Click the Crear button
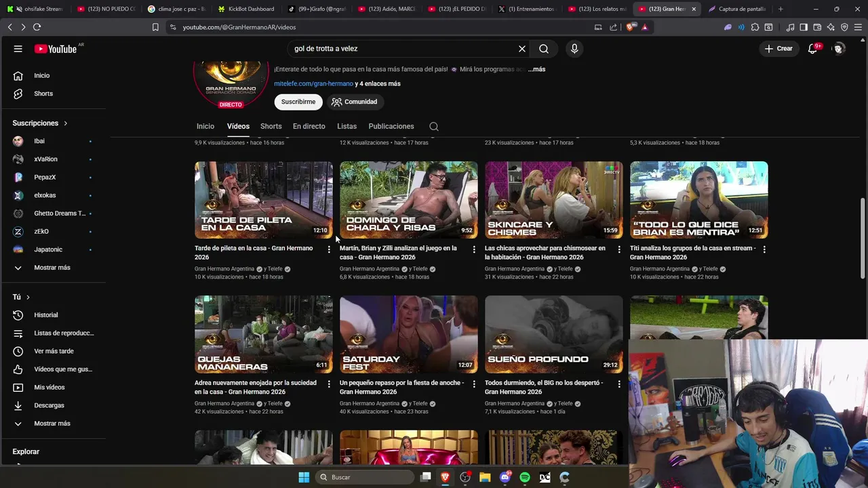Viewport: 868px width, 488px height. pyautogui.click(x=778, y=49)
